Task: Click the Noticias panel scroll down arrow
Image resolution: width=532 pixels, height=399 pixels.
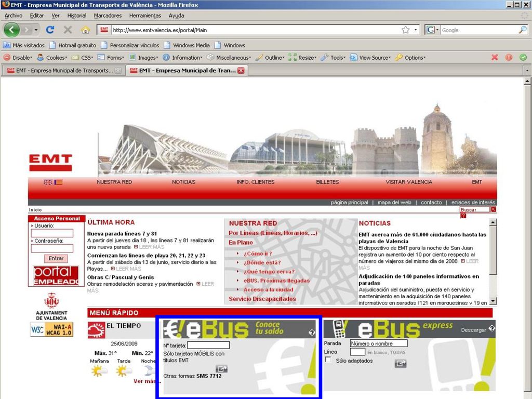Action: pos(493,301)
